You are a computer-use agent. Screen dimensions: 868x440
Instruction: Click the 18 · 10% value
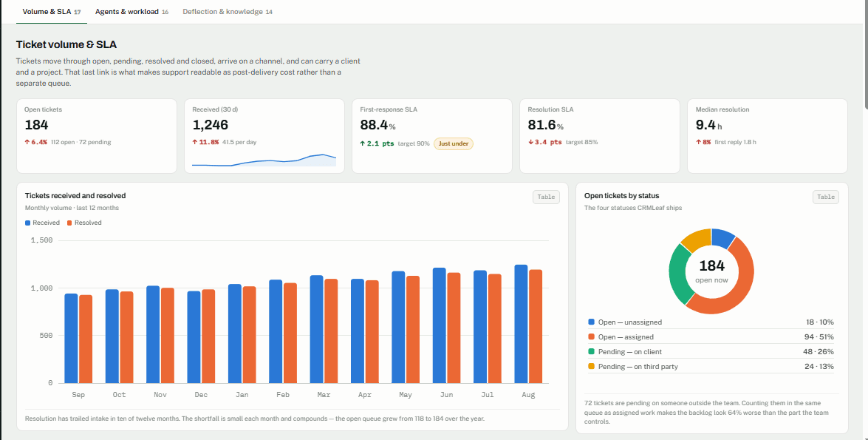click(820, 322)
